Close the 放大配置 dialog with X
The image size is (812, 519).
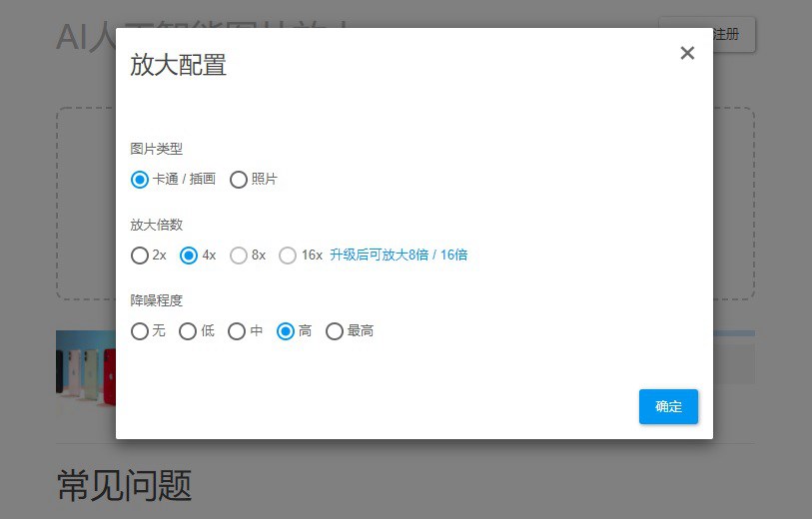[x=687, y=53]
